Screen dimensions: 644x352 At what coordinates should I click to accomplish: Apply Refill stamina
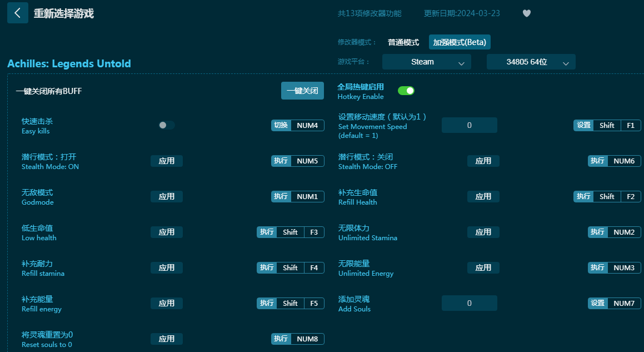(x=167, y=267)
